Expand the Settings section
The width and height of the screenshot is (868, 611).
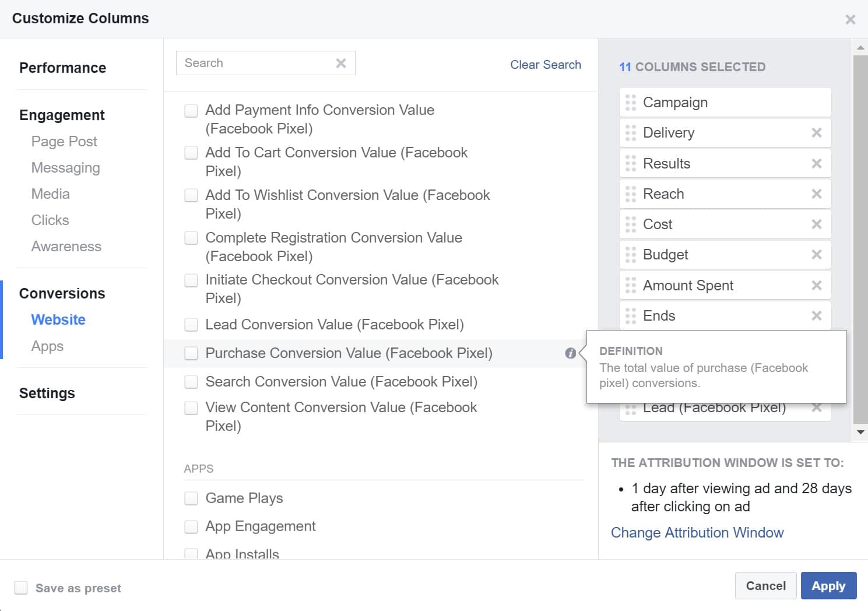[x=47, y=393]
